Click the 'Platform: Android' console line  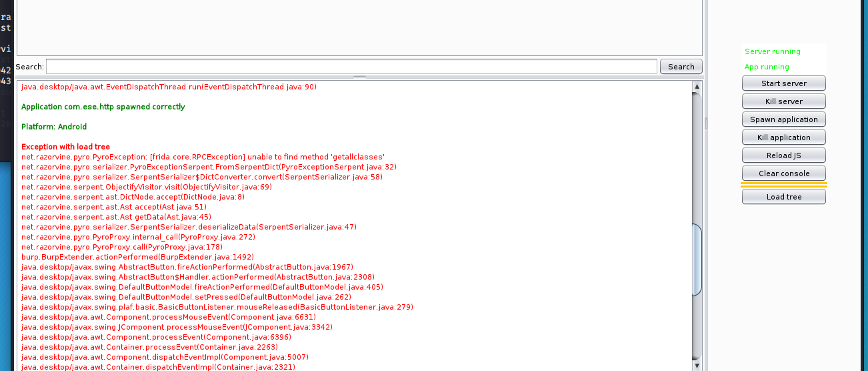54,127
